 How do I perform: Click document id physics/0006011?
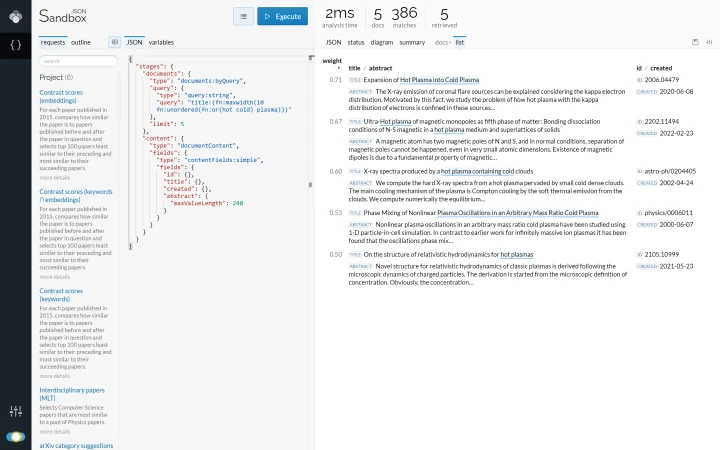[669, 213]
